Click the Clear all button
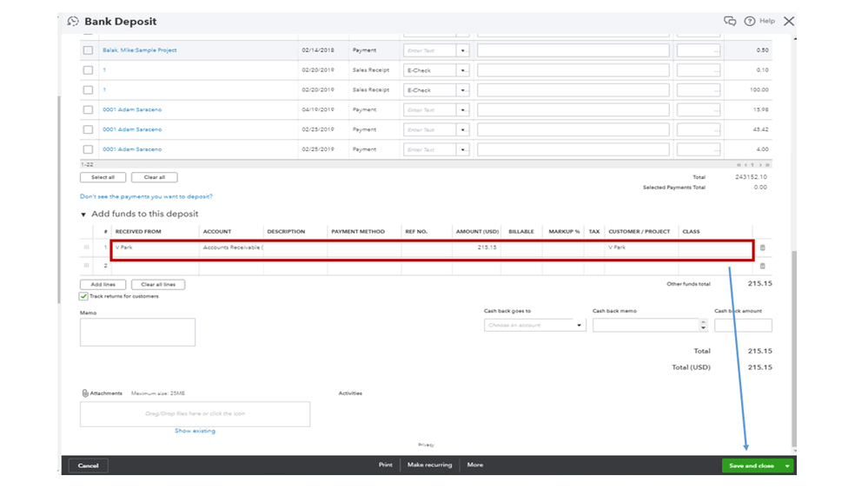The height and width of the screenshot is (488, 868). pyautogui.click(x=155, y=178)
